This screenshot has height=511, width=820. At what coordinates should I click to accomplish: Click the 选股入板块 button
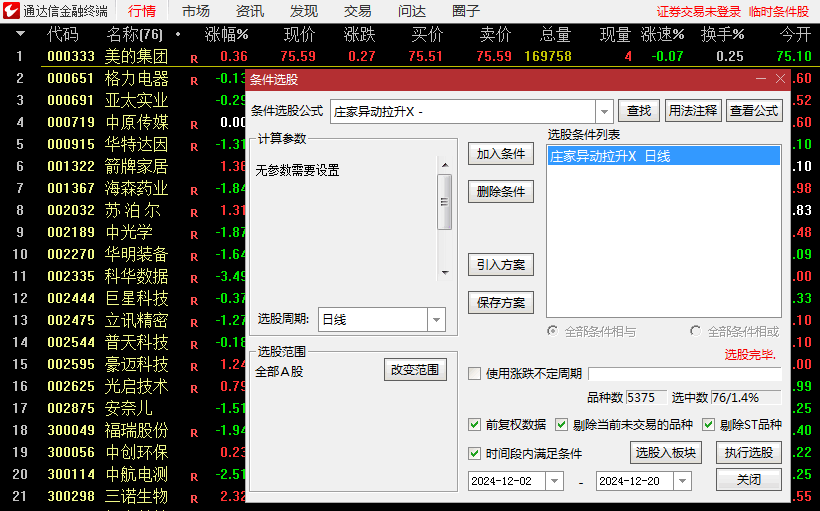[666, 452]
